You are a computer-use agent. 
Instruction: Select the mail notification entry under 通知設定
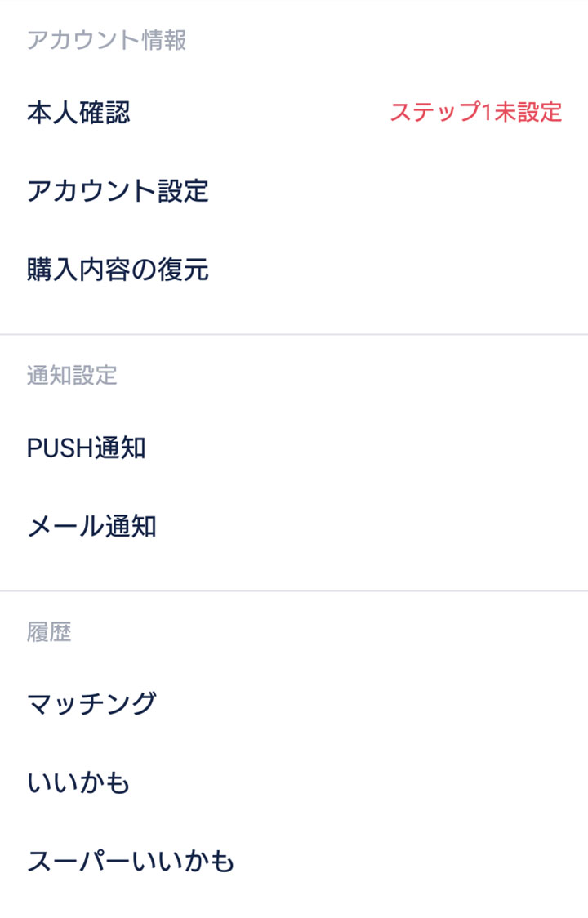click(294, 526)
